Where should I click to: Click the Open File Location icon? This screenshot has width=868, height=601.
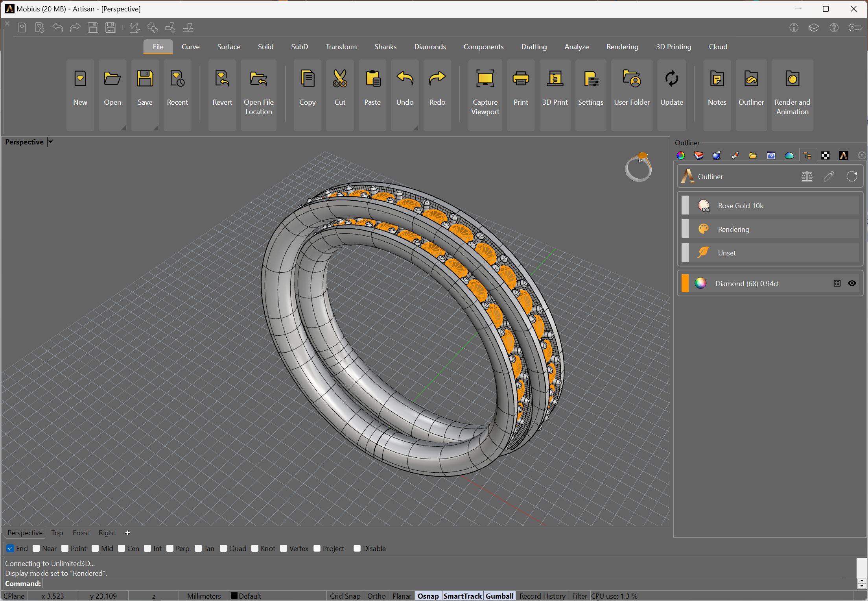[258, 79]
